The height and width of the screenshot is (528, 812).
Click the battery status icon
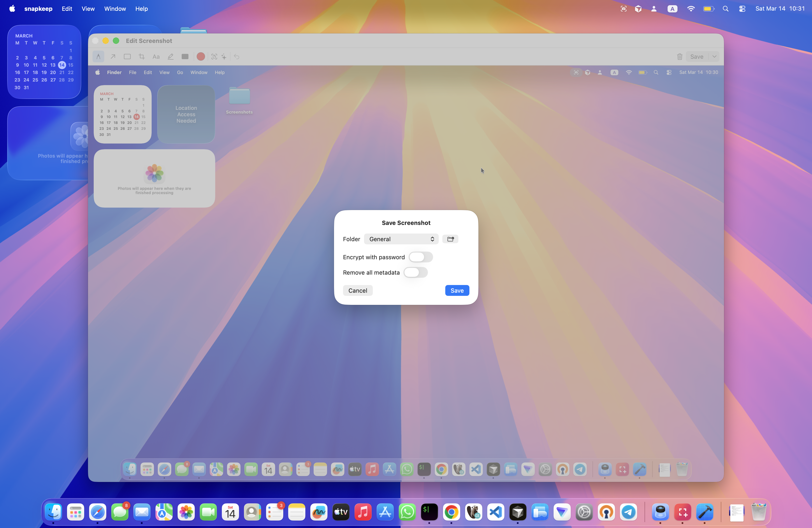tap(709, 9)
